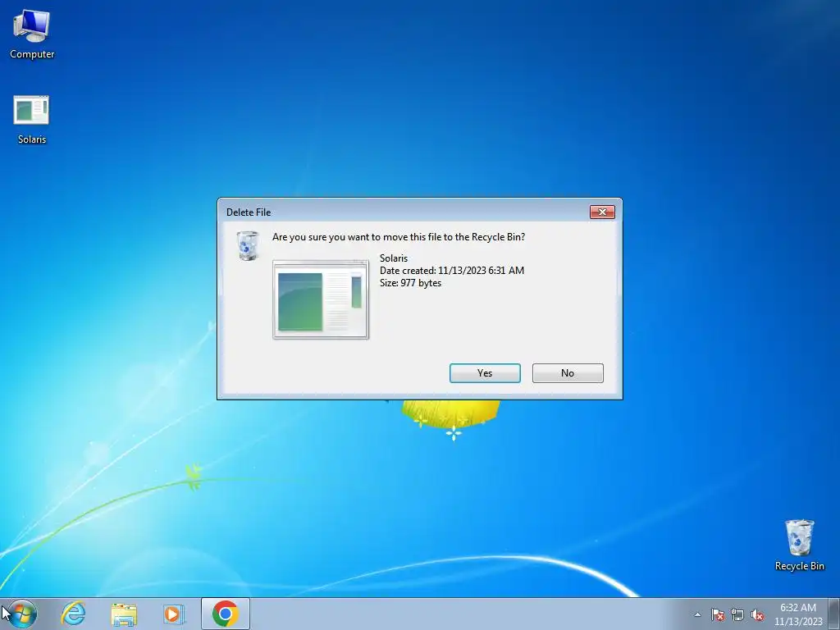Image resolution: width=840 pixels, height=630 pixels.
Task: Open network status tray icon
Action: [x=737, y=614]
